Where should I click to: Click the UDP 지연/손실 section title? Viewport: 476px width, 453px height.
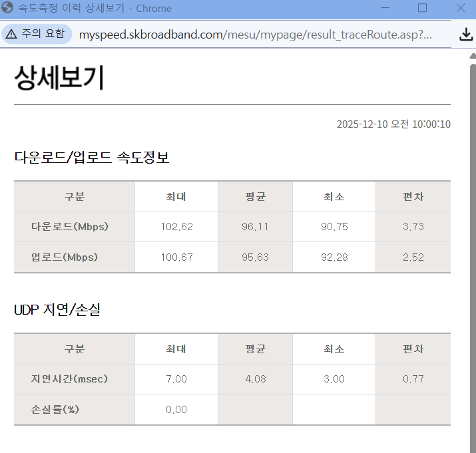coord(57,310)
